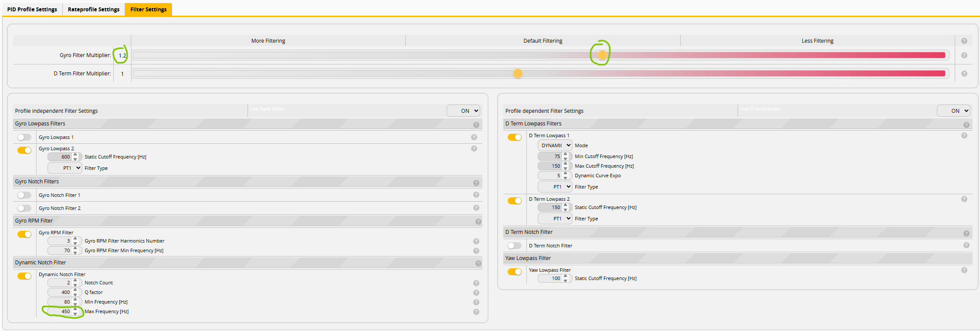Viewport: 980px width, 331px height.
Task: Click help icon for Gyro Filter Multiplier
Action: (964, 55)
